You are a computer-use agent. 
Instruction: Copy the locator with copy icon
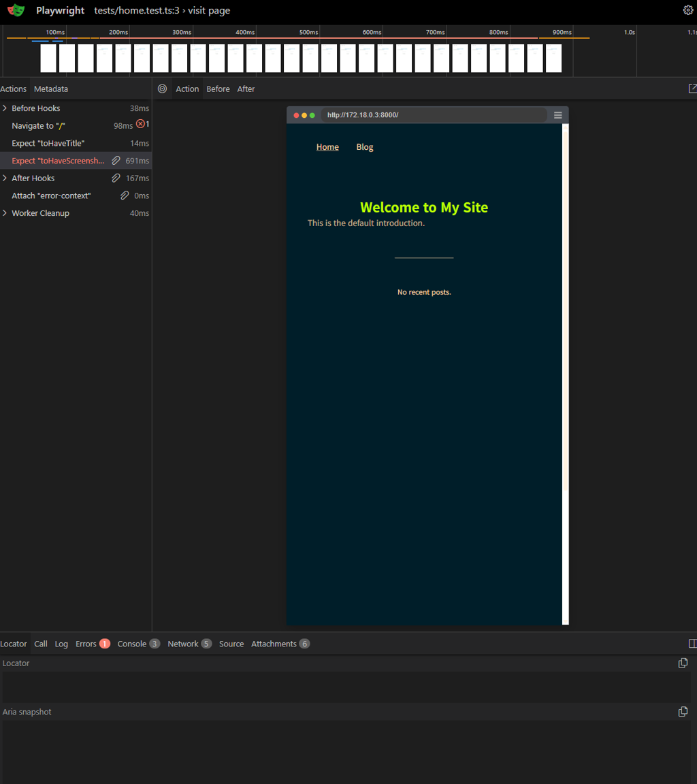click(x=683, y=663)
